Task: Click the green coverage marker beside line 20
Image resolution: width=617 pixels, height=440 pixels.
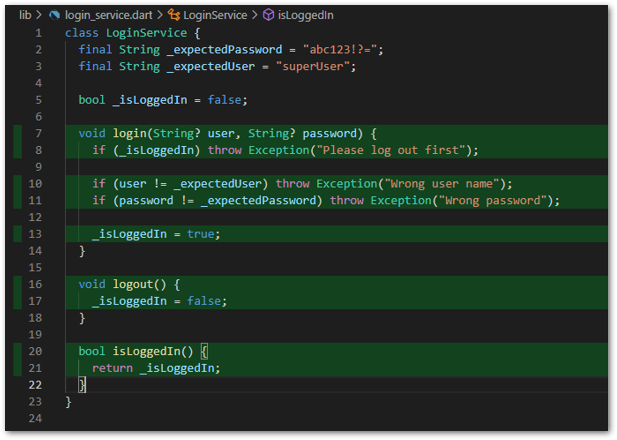Action: (17, 351)
